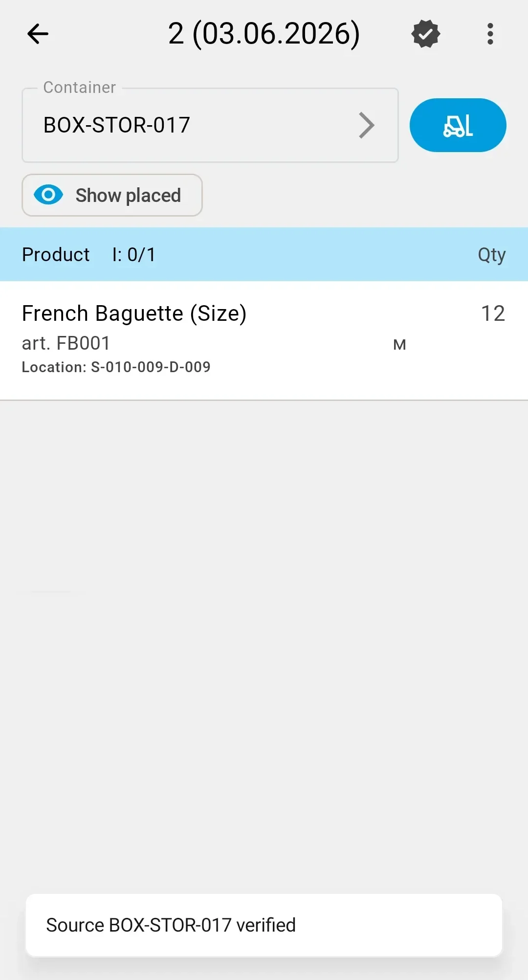Click the Product column header

56,254
